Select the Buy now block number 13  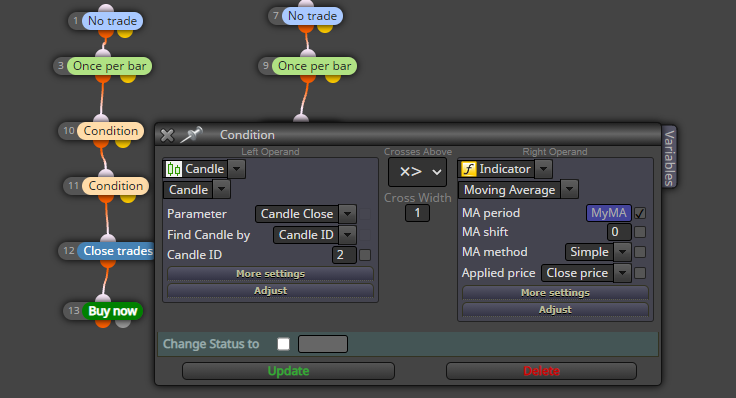[x=112, y=311]
